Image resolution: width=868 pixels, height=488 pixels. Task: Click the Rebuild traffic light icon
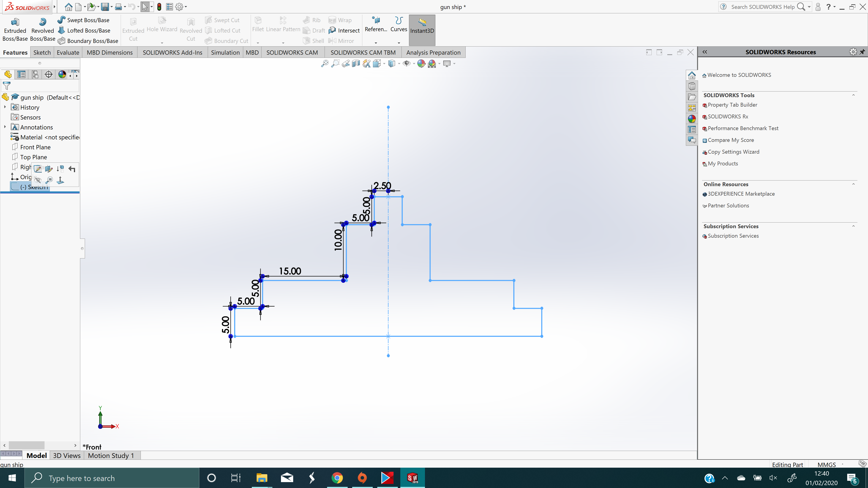click(x=159, y=7)
